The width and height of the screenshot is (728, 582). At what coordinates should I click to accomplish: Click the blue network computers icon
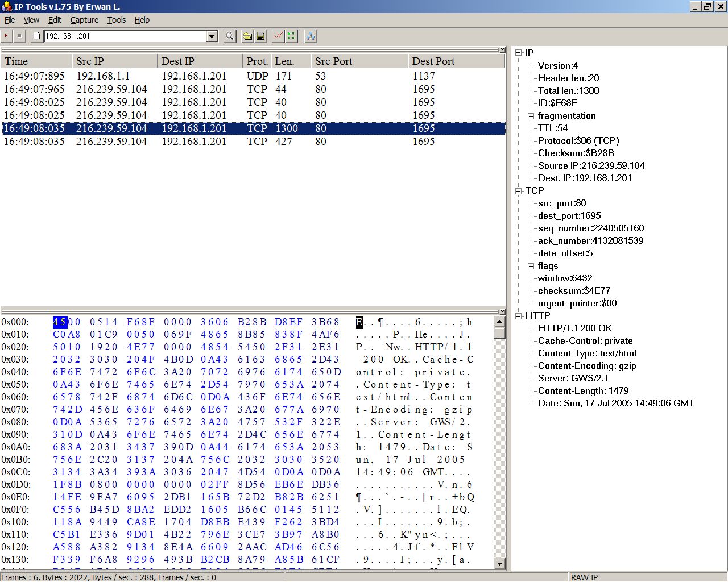[311, 36]
